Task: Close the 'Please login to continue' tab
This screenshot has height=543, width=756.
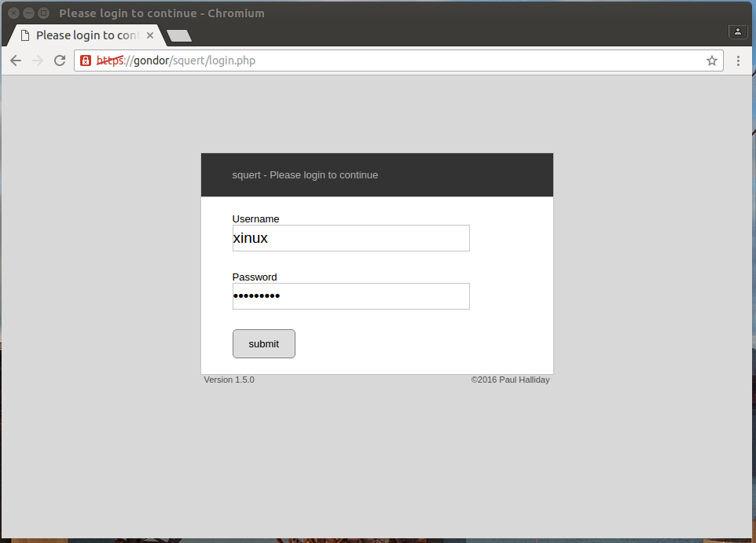Action: coord(150,35)
